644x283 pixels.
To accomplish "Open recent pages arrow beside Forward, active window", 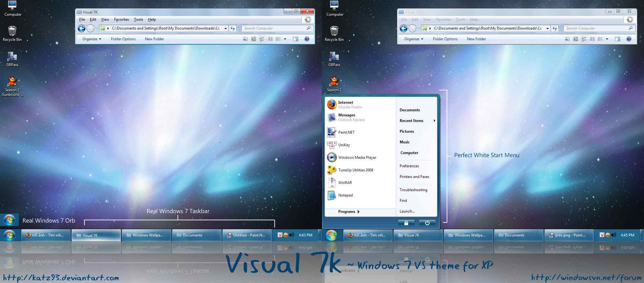I will pos(96,29).
